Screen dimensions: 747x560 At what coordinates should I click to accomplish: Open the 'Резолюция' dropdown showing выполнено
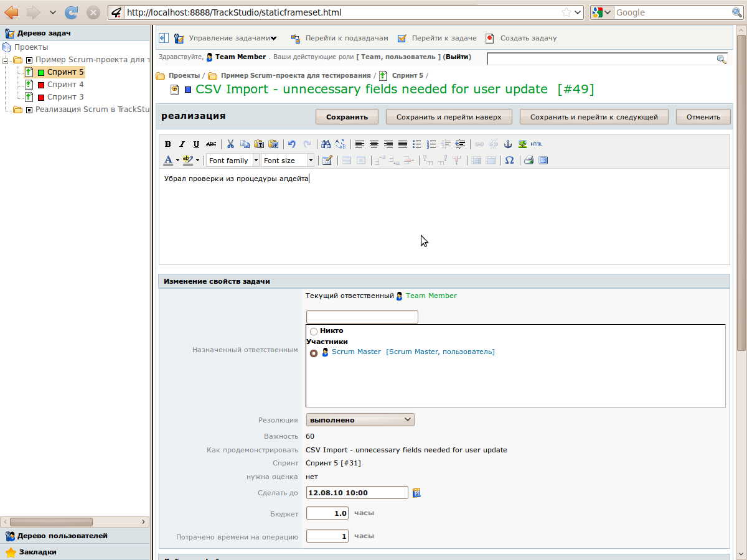pos(360,420)
